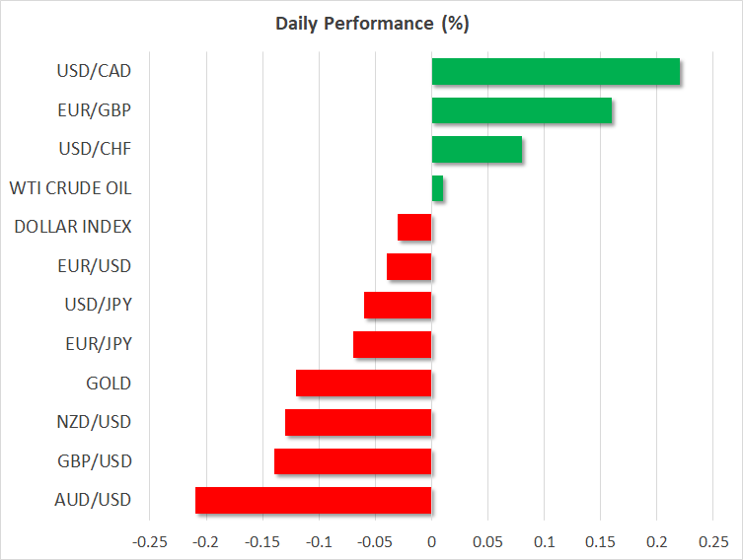The image size is (743, 560).
Task: Select the green USD/CAD bar
Action: 556,72
